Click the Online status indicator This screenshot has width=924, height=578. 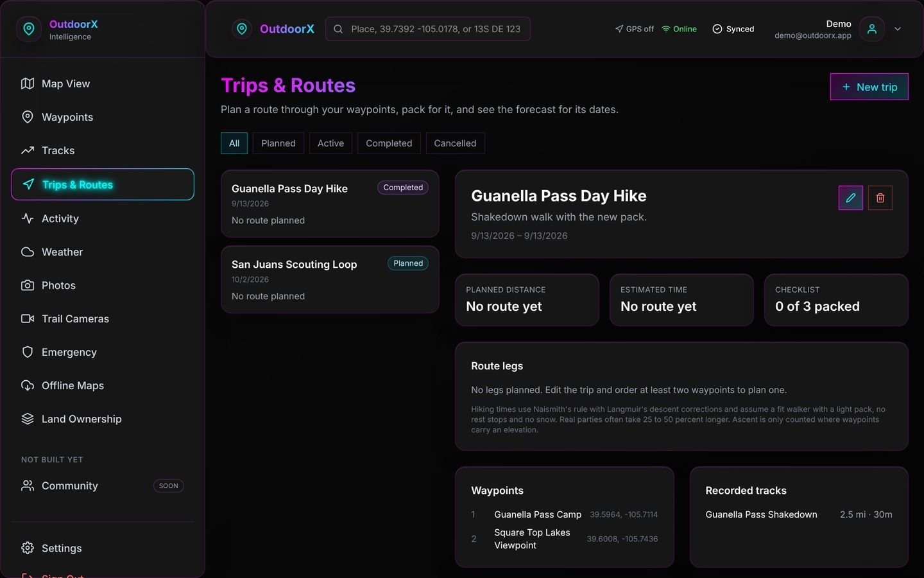[x=679, y=29]
